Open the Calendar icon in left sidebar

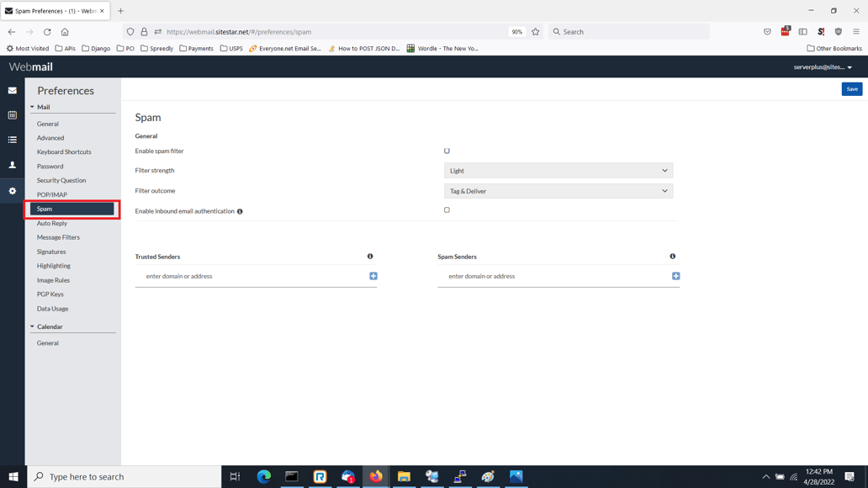12,115
